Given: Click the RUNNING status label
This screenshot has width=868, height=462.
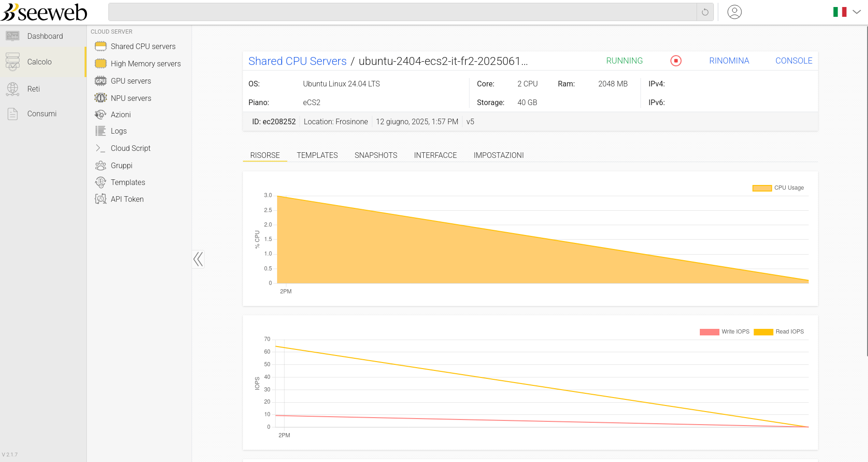Looking at the screenshot, I should tap(624, 61).
